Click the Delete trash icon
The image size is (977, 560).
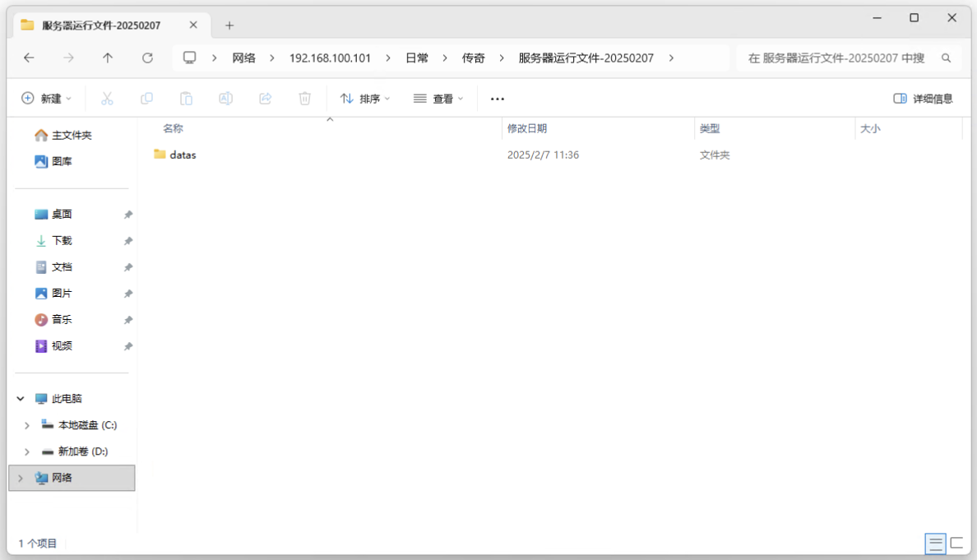tap(304, 98)
